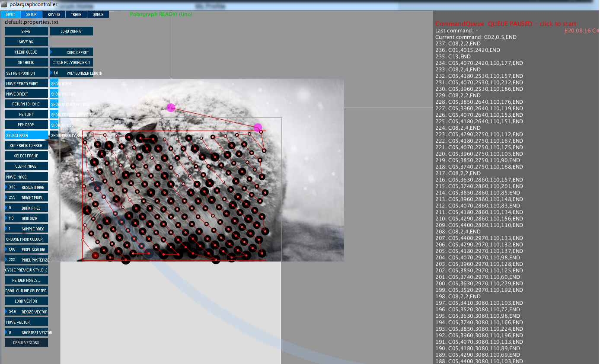Click the GRID SIZE value 110

coord(11,218)
